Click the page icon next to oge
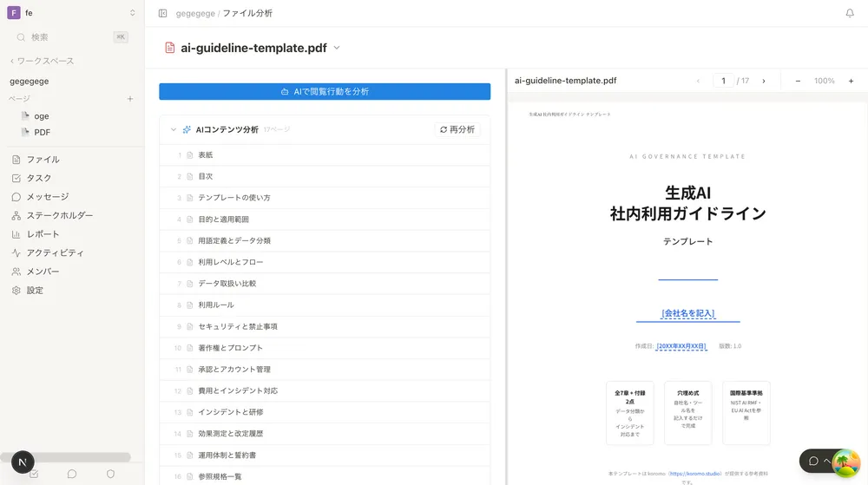868x485 pixels. [25, 115]
